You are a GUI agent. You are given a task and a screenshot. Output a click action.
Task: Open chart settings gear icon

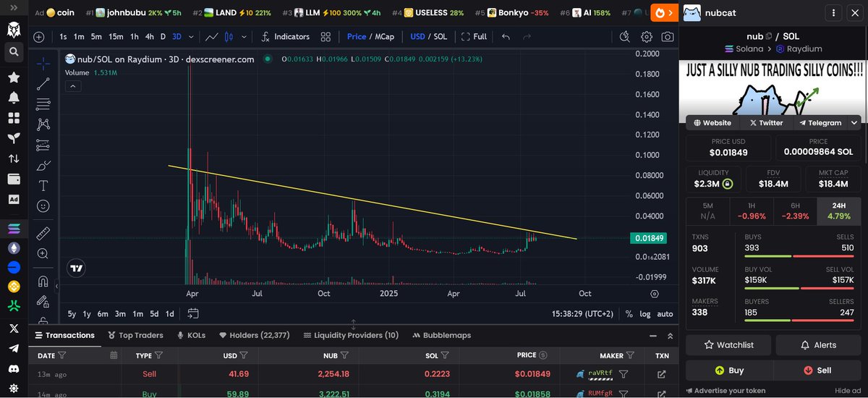(x=647, y=37)
